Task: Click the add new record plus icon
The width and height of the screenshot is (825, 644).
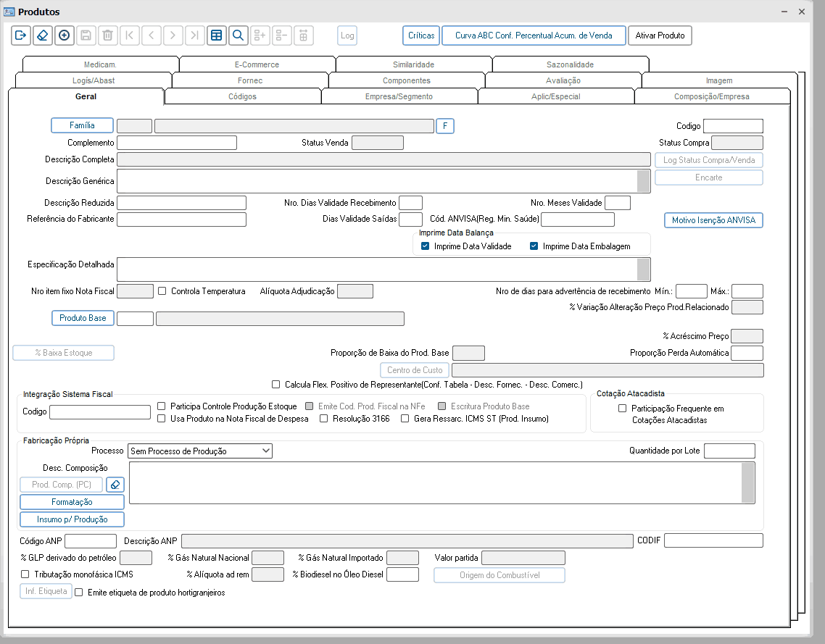Action: 65,35
